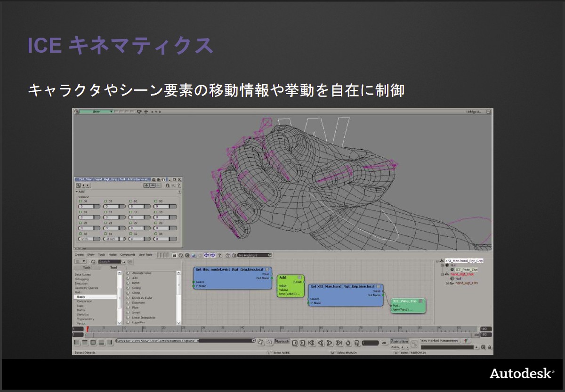Toggle audio headphone icon in playback bar
Screen dimensions: 565x392
[357, 343]
